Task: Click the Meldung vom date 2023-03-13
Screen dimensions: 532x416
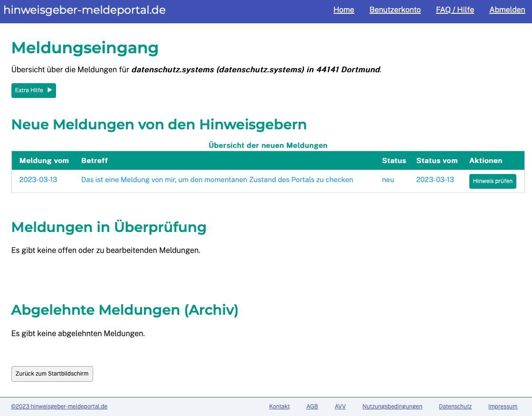Action: tap(38, 180)
